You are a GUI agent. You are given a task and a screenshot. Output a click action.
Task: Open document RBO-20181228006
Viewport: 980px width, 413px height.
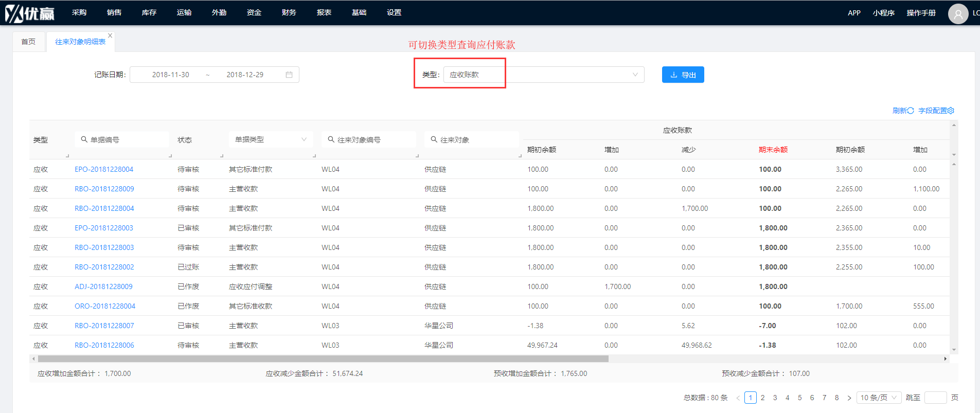[x=104, y=345]
